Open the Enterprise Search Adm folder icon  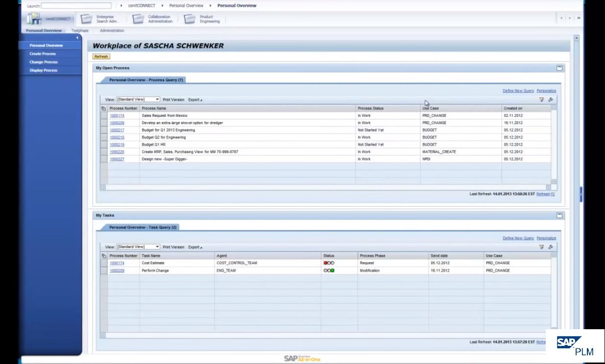tap(86, 19)
